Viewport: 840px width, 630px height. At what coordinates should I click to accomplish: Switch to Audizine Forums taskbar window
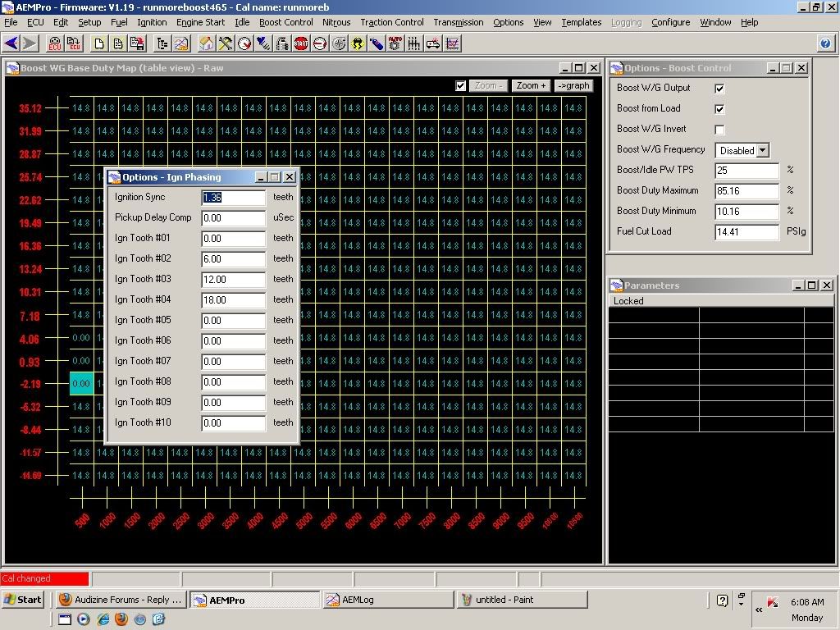(x=121, y=600)
